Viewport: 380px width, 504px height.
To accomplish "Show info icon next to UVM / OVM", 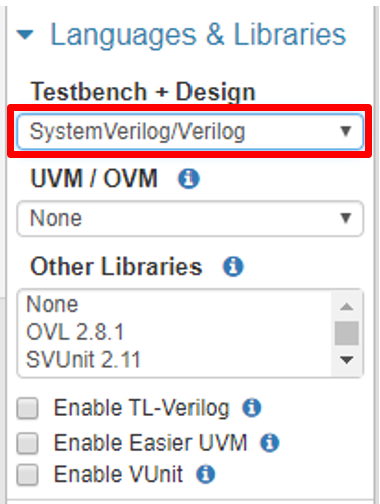I will (189, 179).
